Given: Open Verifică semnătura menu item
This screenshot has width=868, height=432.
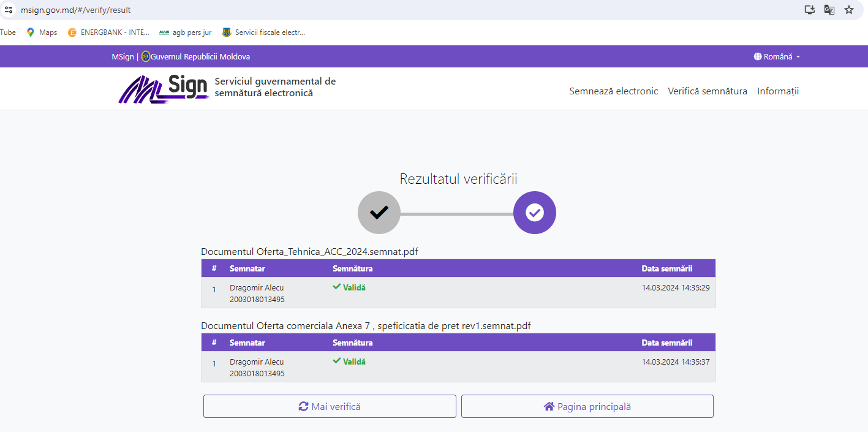Looking at the screenshot, I should [x=708, y=91].
